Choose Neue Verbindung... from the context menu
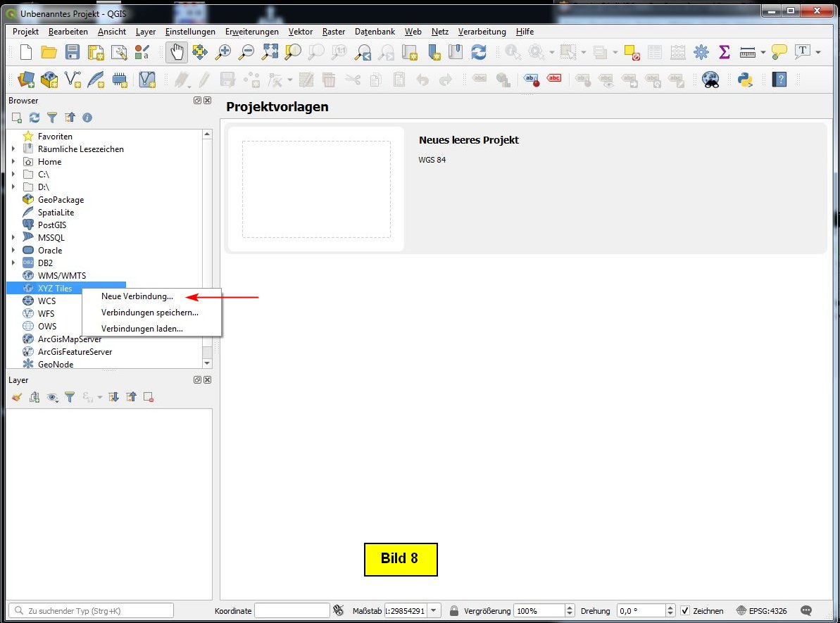This screenshot has height=623, width=840. coord(137,296)
